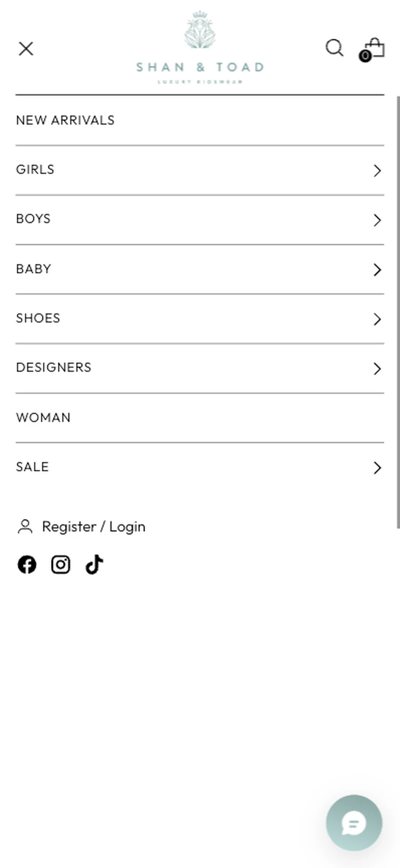Click the Shan & Toad logo
This screenshot has width=400, height=868.
pyautogui.click(x=199, y=48)
